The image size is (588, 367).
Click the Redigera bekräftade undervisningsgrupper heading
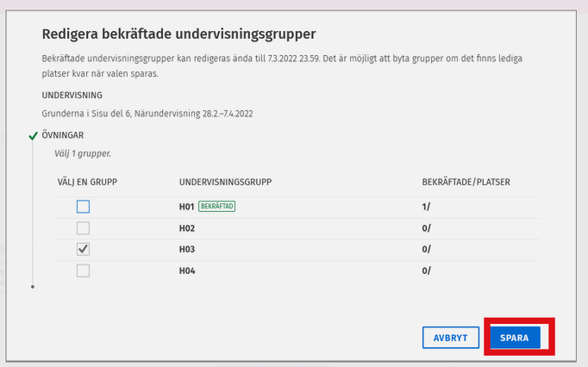(178, 34)
